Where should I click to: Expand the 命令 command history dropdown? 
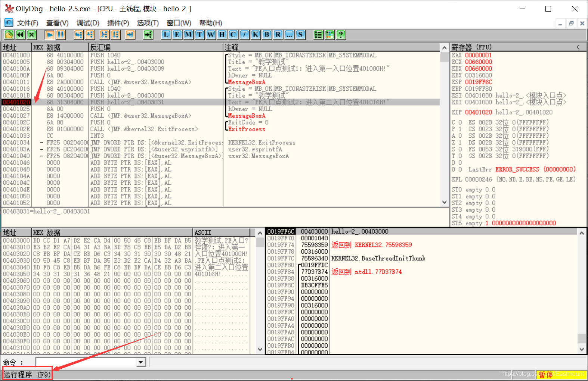click(141, 362)
